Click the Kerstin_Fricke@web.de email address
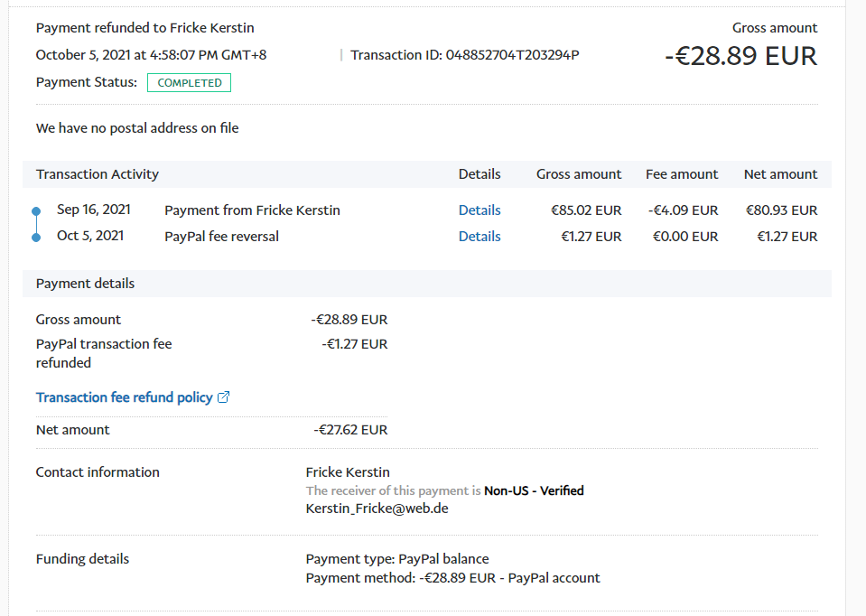 click(377, 509)
